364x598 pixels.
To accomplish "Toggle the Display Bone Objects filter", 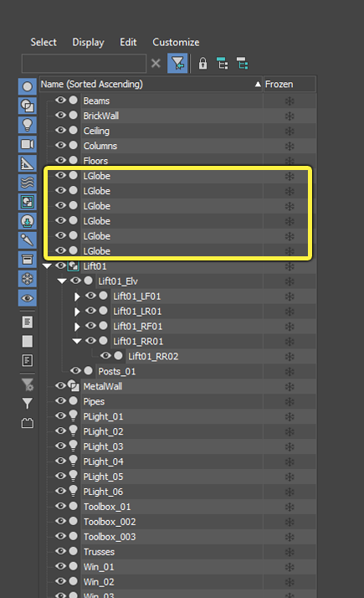I will [x=27, y=240].
